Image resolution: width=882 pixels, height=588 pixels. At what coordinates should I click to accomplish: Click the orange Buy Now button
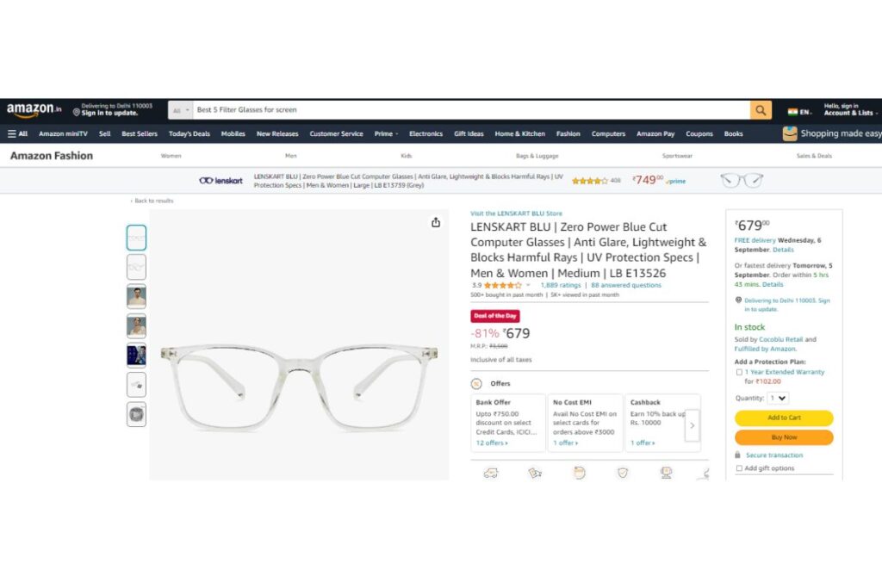coord(784,437)
